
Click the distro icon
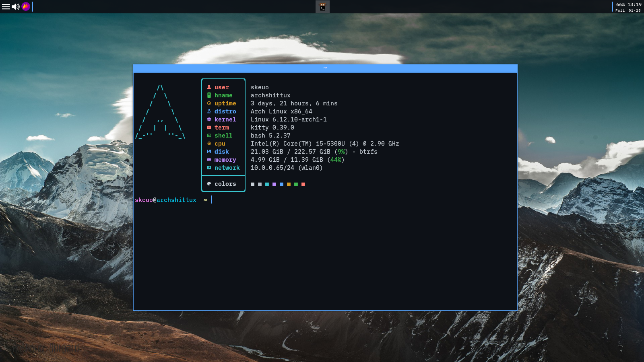(x=209, y=111)
